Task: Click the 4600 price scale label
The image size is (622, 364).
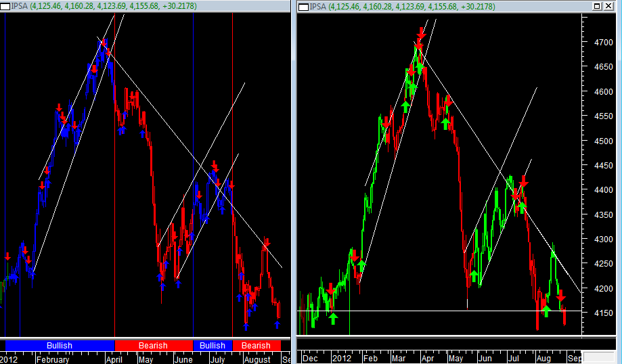Action: click(603, 91)
